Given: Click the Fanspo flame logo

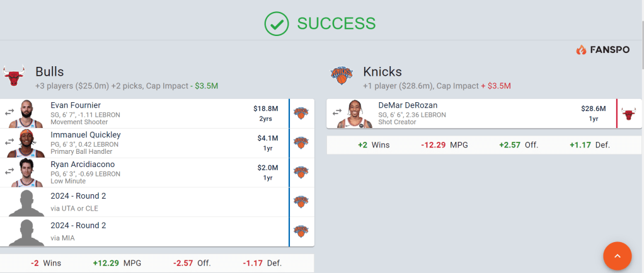Looking at the screenshot, I should click(581, 50).
